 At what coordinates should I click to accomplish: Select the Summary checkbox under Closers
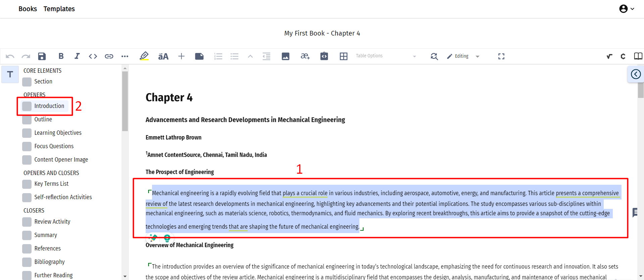(27, 235)
